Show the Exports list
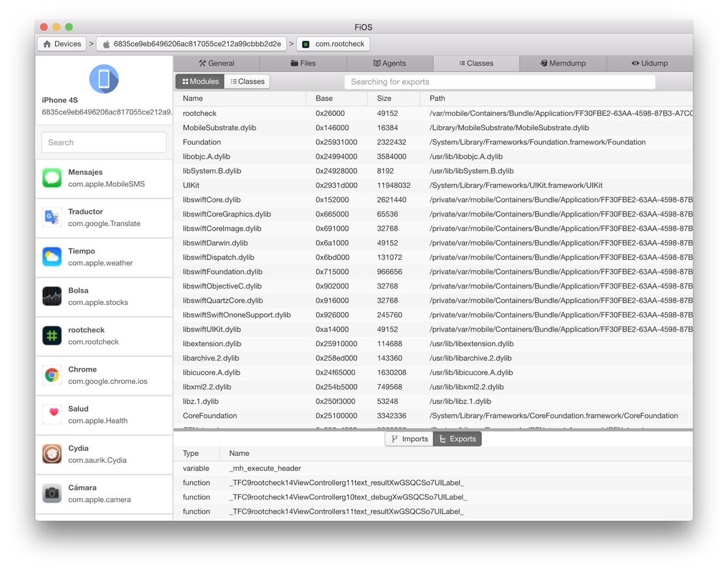The height and width of the screenshot is (571, 728). tap(457, 439)
